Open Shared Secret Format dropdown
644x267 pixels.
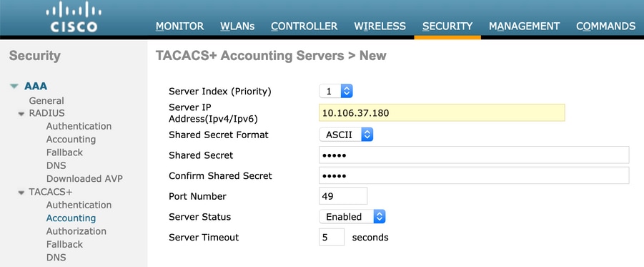[x=346, y=135]
